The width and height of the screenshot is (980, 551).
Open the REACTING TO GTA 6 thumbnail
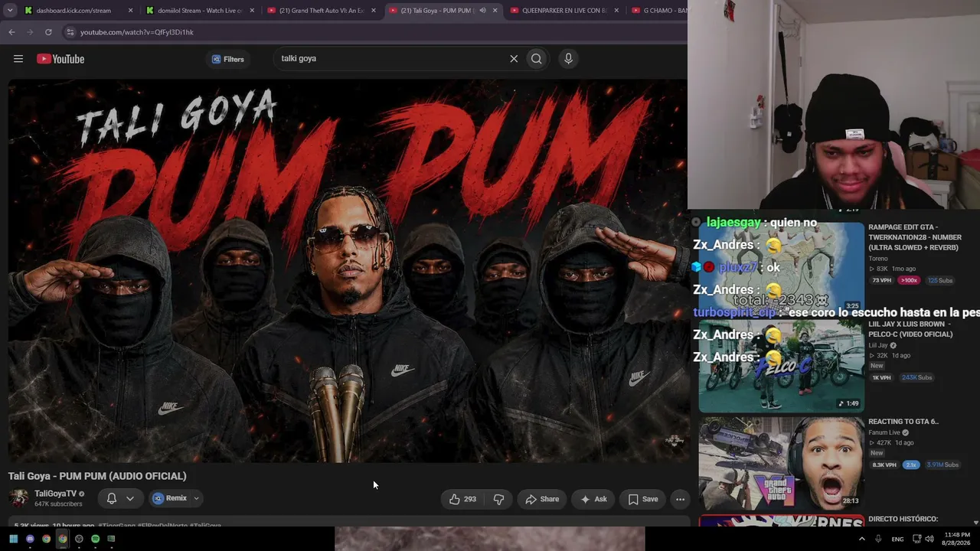click(x=781, y=463)
